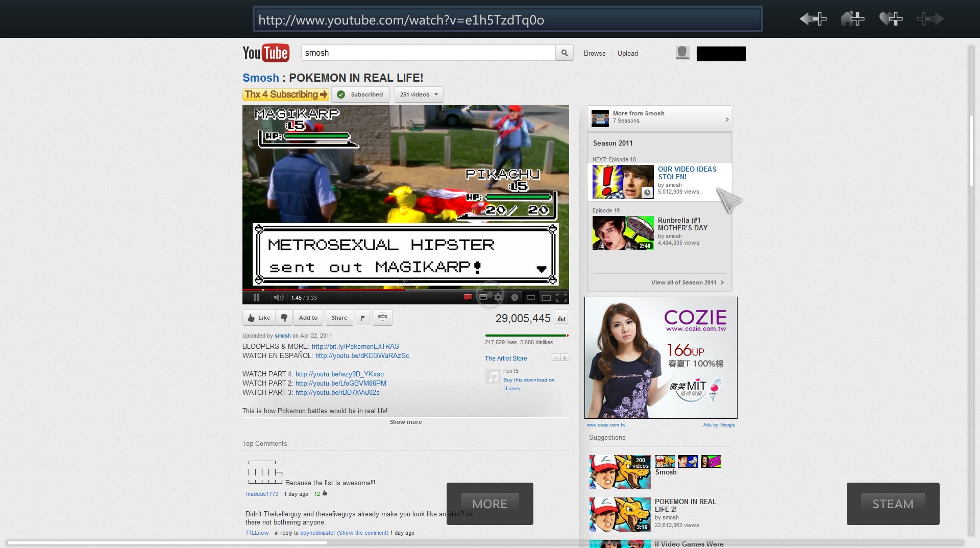Enter fullscreen mode

coord(561,298)
